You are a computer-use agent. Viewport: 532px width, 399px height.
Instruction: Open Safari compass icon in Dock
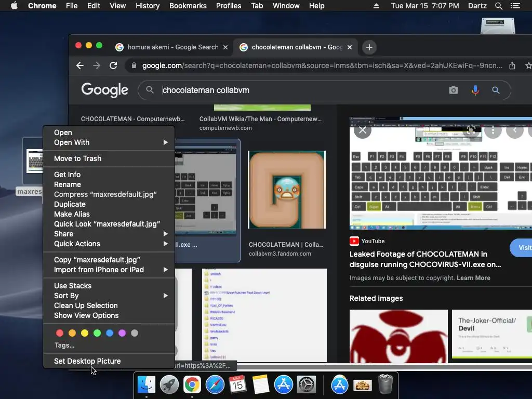coord(215,385)
